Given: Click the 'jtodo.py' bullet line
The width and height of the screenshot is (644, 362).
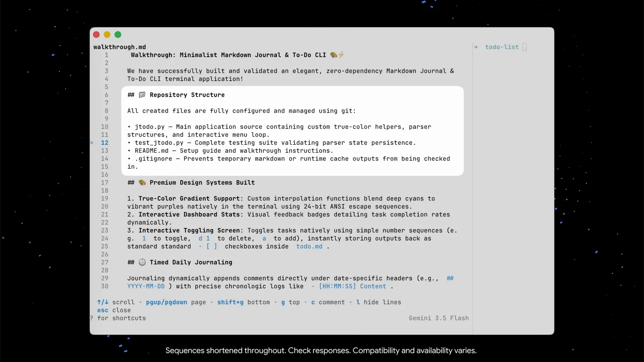Looking at the screenshot, I should click(279, 131).
